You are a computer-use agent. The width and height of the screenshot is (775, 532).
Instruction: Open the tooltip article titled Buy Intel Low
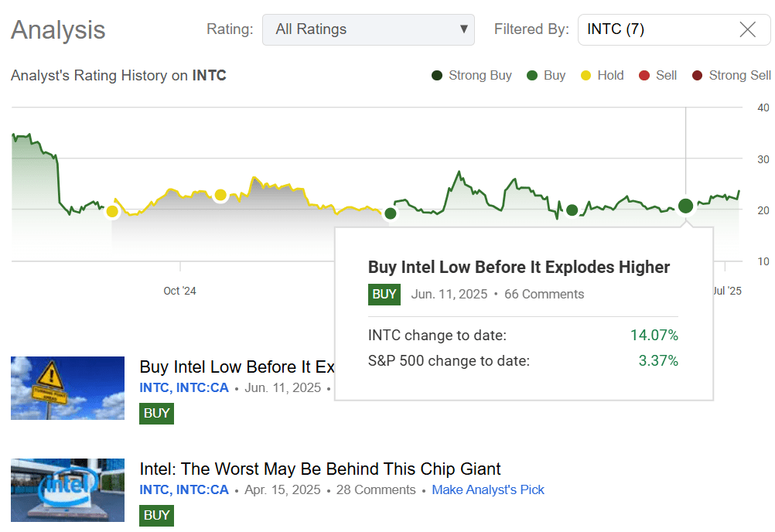518,267
